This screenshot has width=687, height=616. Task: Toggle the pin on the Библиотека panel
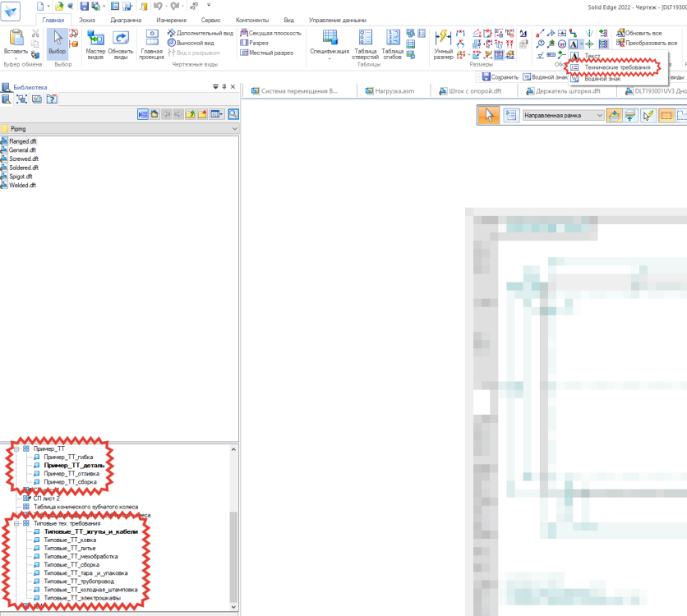224,87
